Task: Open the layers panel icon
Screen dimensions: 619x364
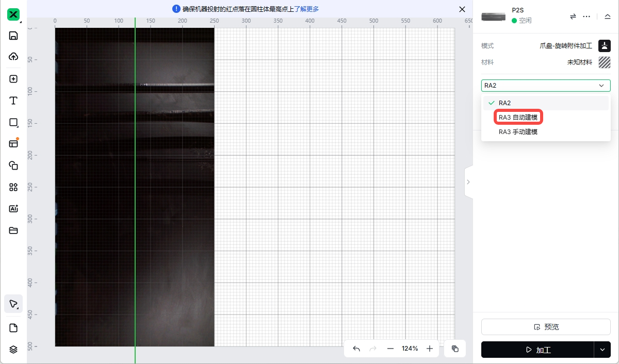Action: click(x=13, y=349)
